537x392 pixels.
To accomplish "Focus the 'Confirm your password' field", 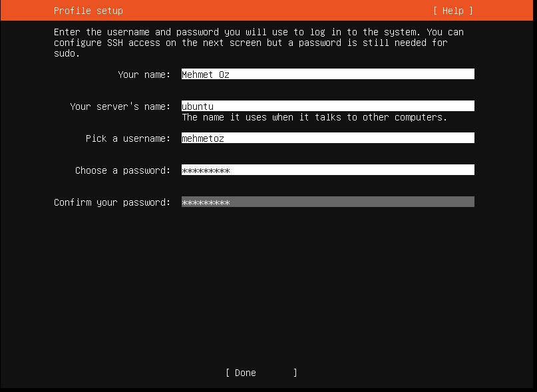I will [328, 202].
